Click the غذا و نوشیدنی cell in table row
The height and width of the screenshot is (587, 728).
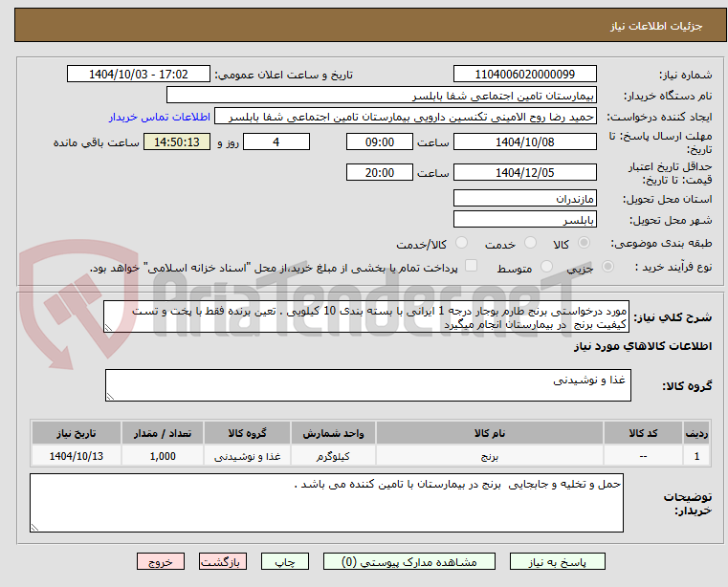247,456
